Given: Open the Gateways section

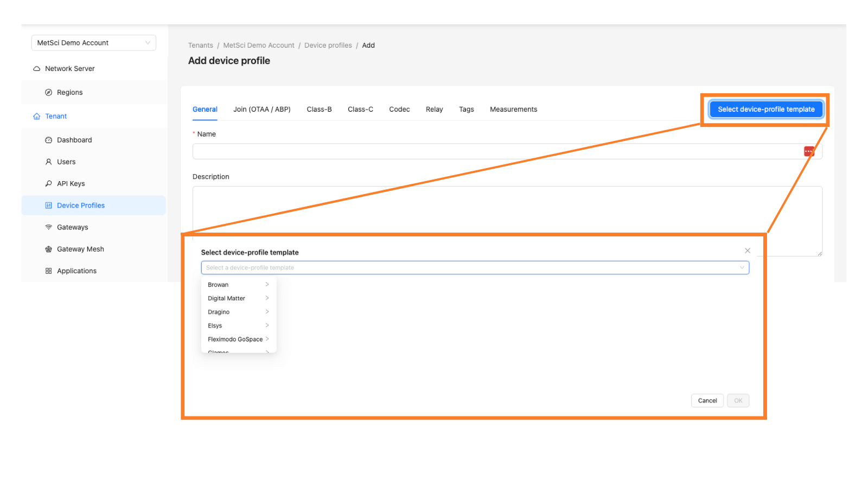Looking at the screenshot, I should click(72, 227).
